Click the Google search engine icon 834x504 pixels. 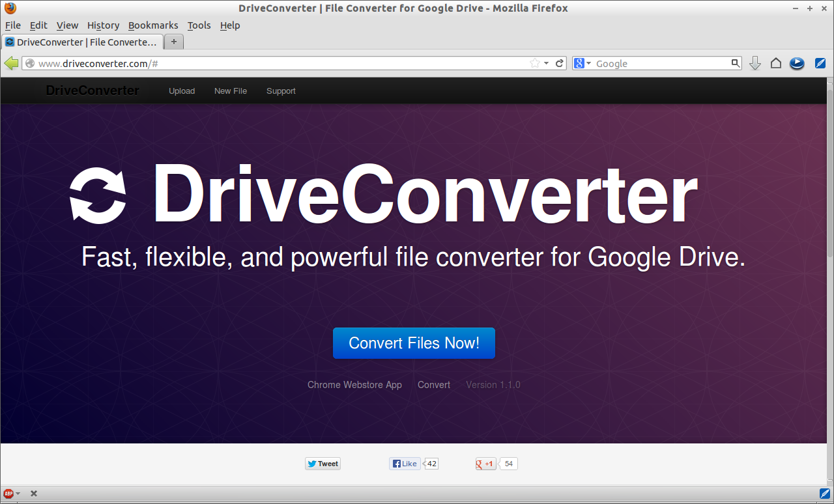point(579,63)
